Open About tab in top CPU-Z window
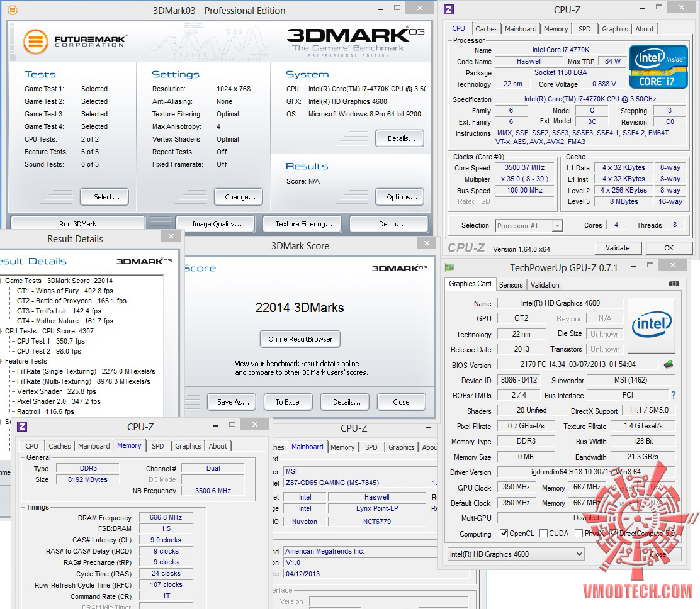The height and width of the screenshot is (609, 700). 645,28
